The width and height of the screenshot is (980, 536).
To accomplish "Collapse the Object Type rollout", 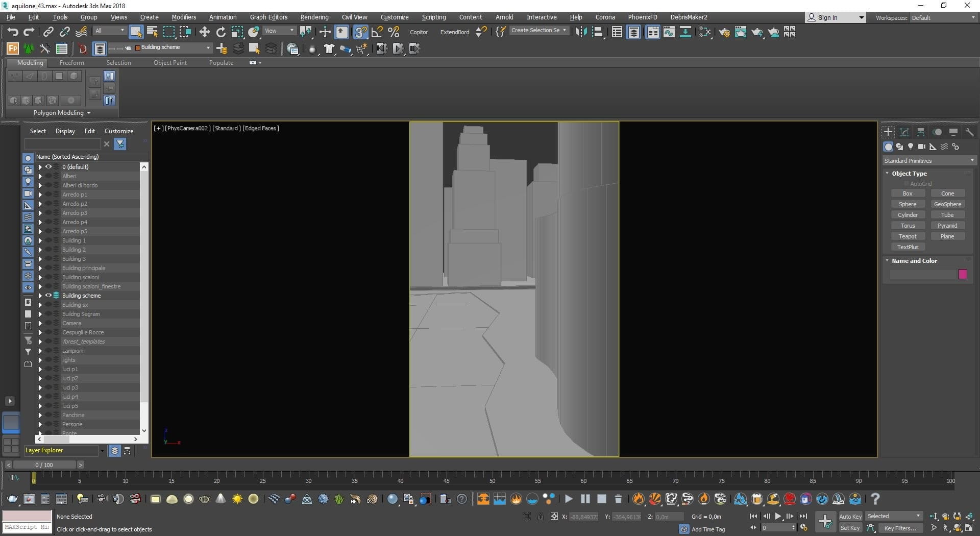I will click(887, 174).
